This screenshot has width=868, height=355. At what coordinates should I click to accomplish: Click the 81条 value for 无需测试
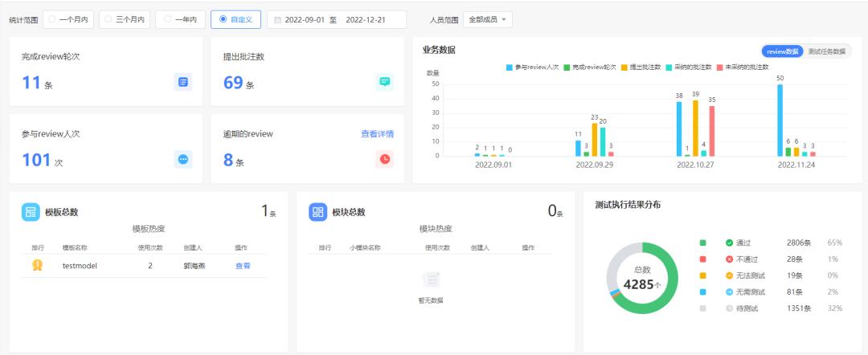pyautogui.click(x=794, y=292)
